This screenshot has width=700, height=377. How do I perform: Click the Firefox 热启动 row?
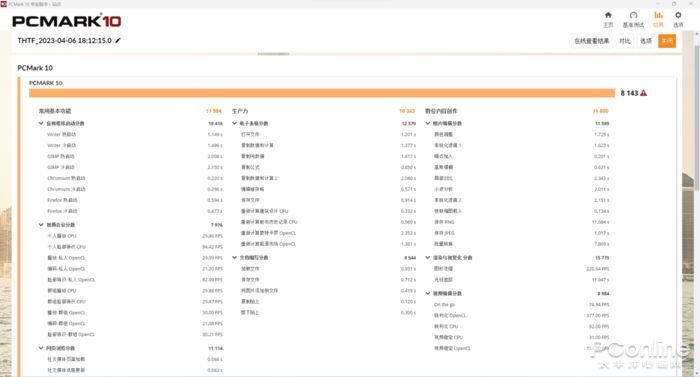tap(135, 200)
